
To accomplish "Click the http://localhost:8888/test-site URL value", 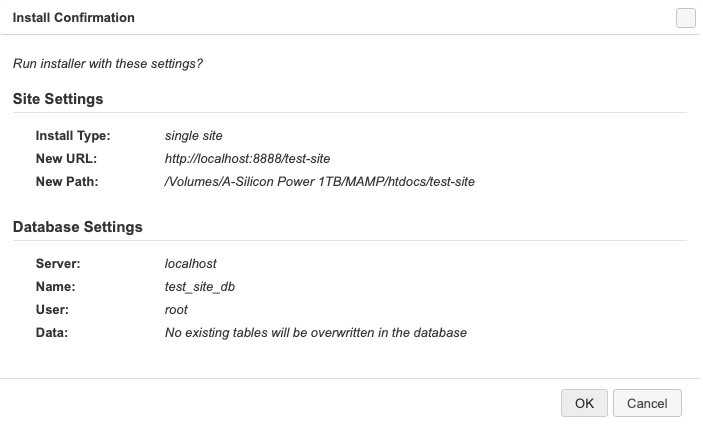I will point(247,159).
